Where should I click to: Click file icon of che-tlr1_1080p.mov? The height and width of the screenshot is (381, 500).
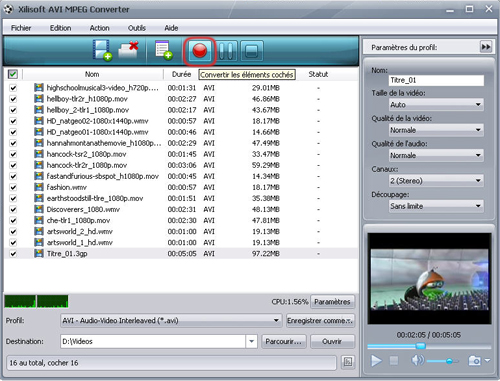(x=39, y=220)
